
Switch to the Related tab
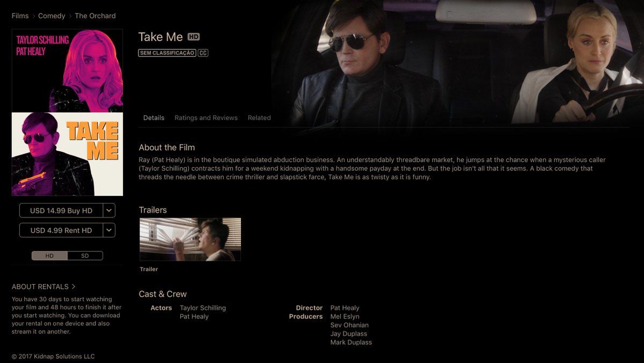(x=259, y=118)
